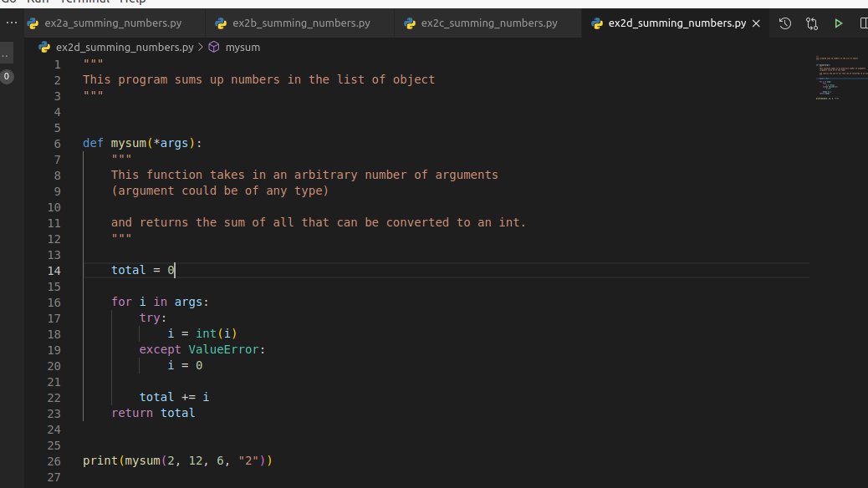Open the ellipsis overflow menu left of tabs

(x=12, y=23)
